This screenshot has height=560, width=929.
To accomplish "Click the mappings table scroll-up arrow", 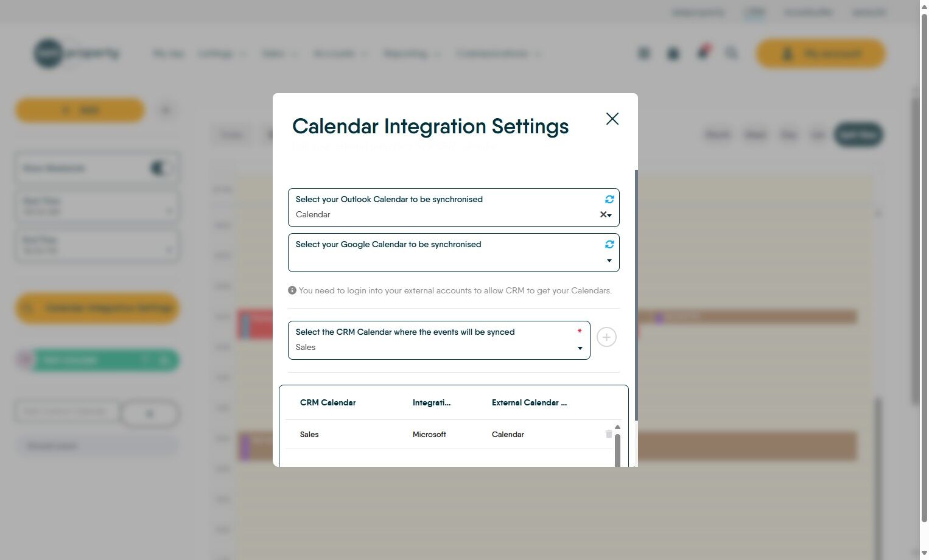I will 617,427.
